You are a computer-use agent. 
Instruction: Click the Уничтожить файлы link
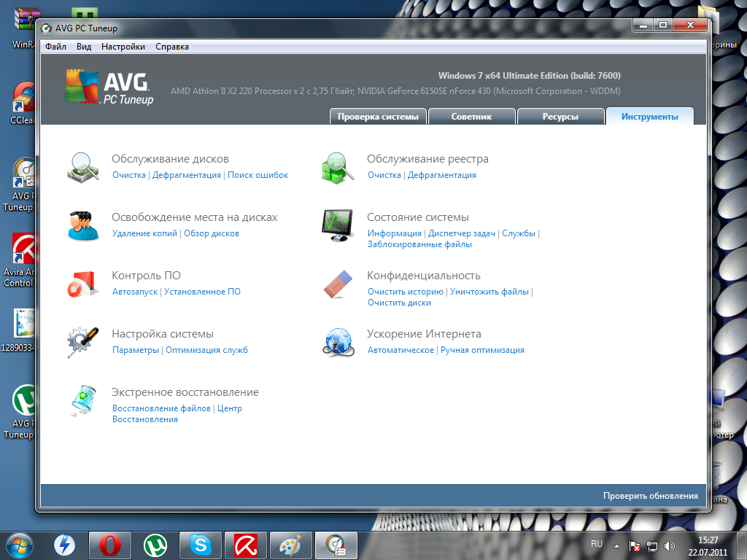point(489,292)
